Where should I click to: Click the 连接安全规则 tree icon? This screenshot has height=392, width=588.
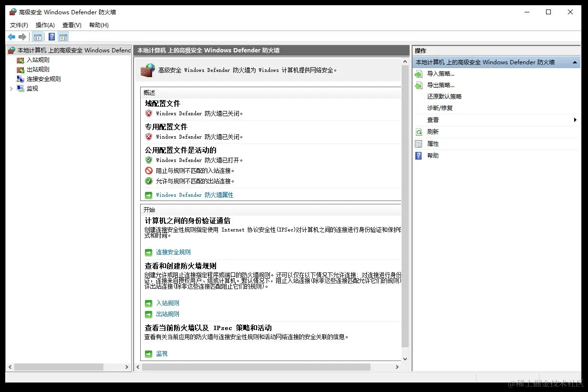[20, 79]
